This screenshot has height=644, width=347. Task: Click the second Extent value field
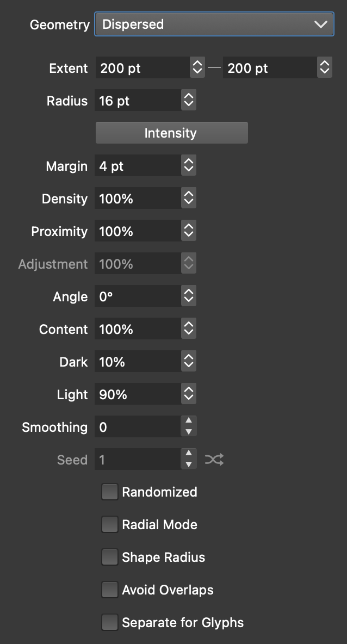[x=269, y=68]
